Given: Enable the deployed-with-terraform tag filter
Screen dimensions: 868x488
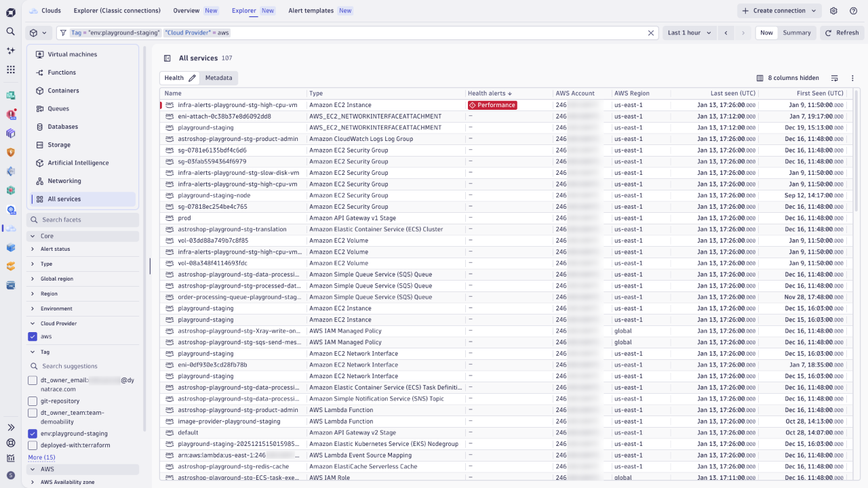Looking at the screenshot, I should 33,445.
